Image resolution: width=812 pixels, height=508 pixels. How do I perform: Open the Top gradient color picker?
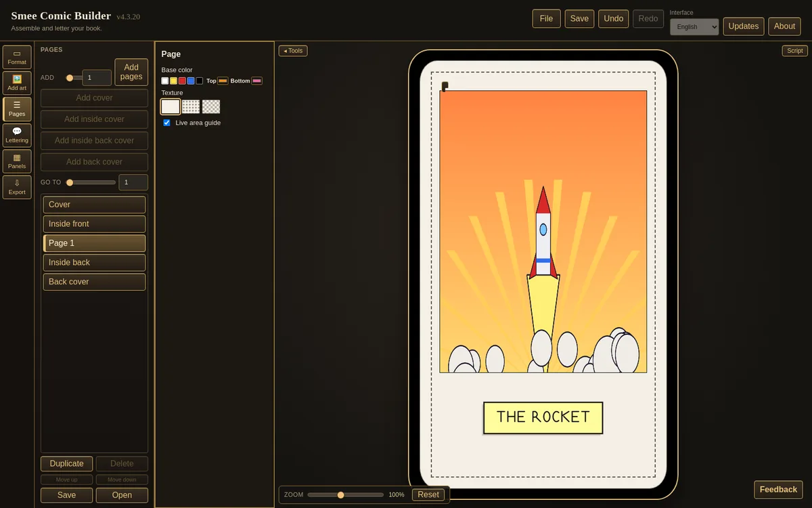click(223, 81)
